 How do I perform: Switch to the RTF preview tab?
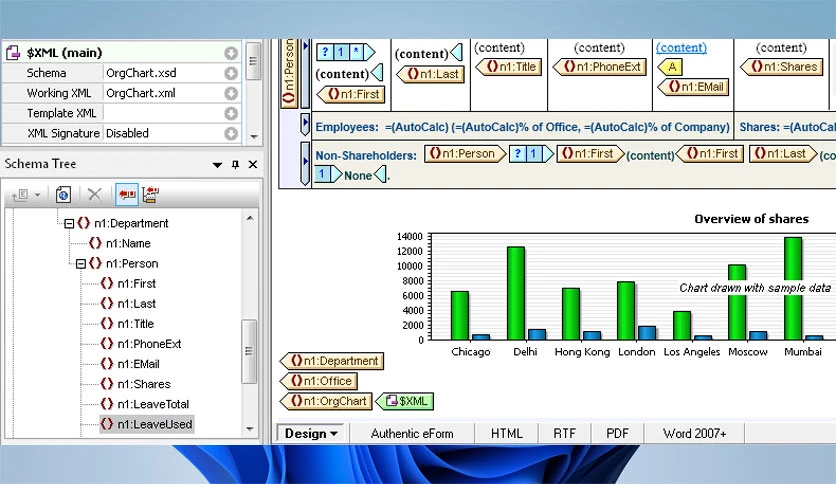(565, 433)
